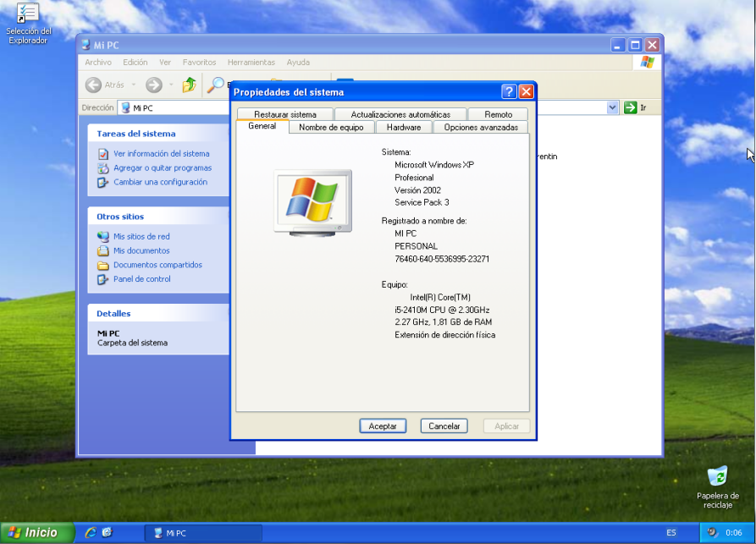Image resolution: width=756 pixels, height=544 pixels.
Task: Open Ver información del sistema link
Action: 162,154
